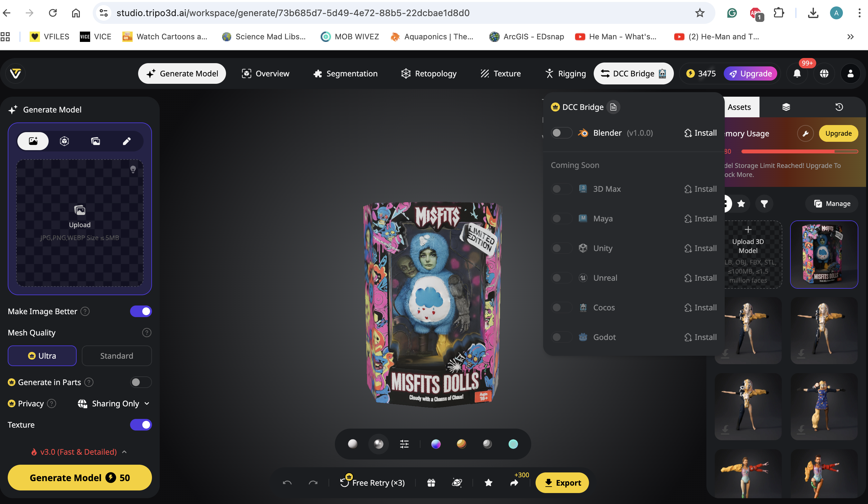
Task: Expand v3.0 Fast & Detailed version selector
Action: 79,451
